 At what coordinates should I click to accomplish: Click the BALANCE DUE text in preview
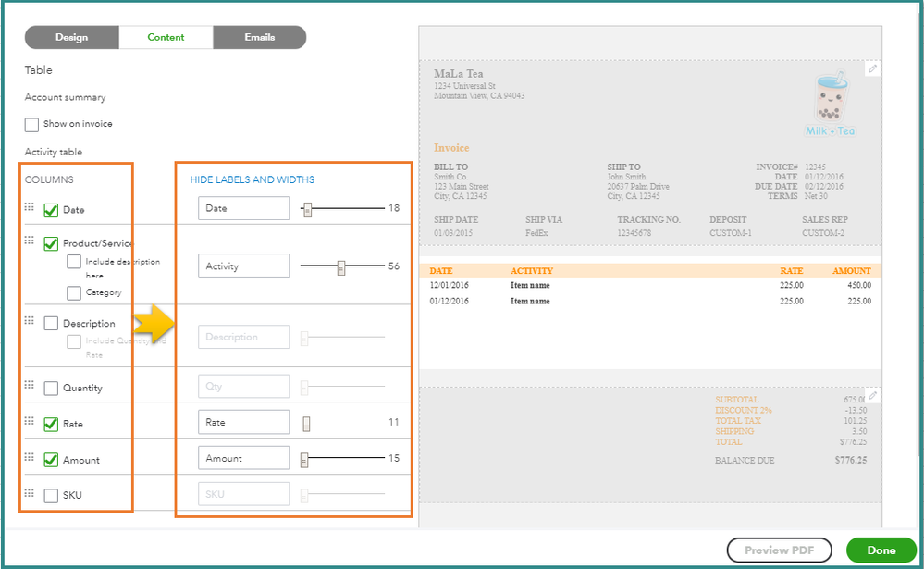(745, 460)
